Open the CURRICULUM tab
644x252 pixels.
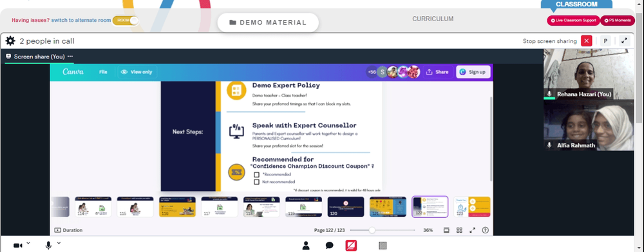(x=433, y=19)
